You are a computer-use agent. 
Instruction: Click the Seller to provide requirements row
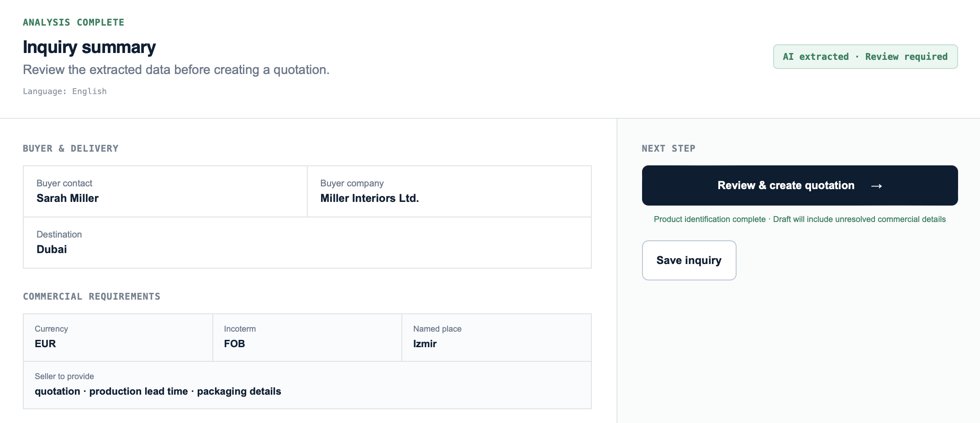[307, 385]
